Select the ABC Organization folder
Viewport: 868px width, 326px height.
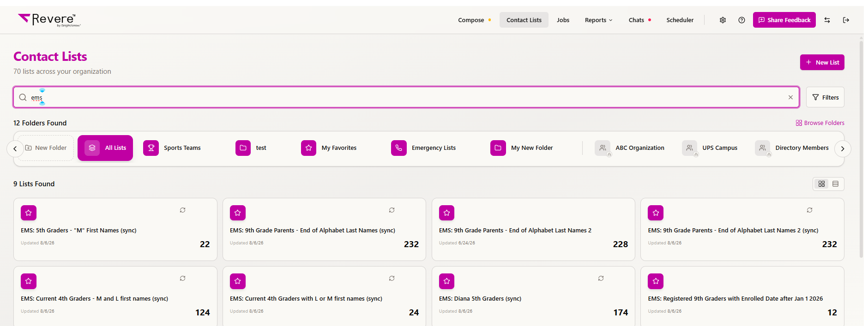[x=630, y=148]
